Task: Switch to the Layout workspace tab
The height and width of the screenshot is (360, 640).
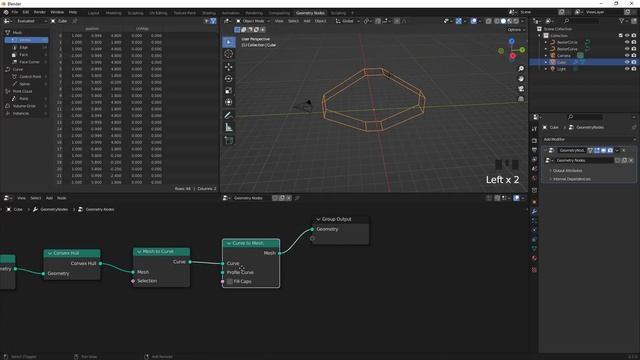Action: pyautogui.click(x=93, y=13)
